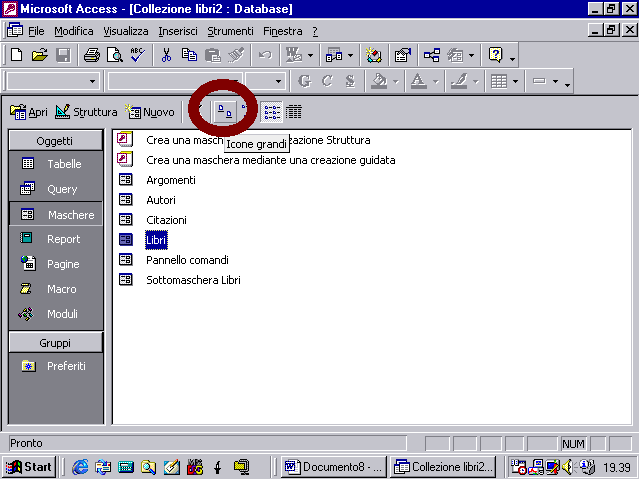Screen dimensions: 639x479
Task: Switch to Details view button
Action: (x=293, y=112)
